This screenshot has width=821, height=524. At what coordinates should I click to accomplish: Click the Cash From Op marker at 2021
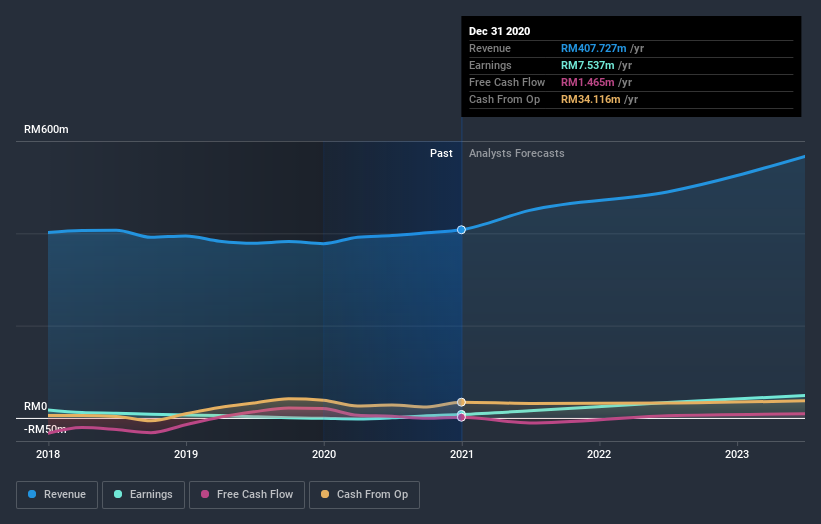(x=461, y=402)
